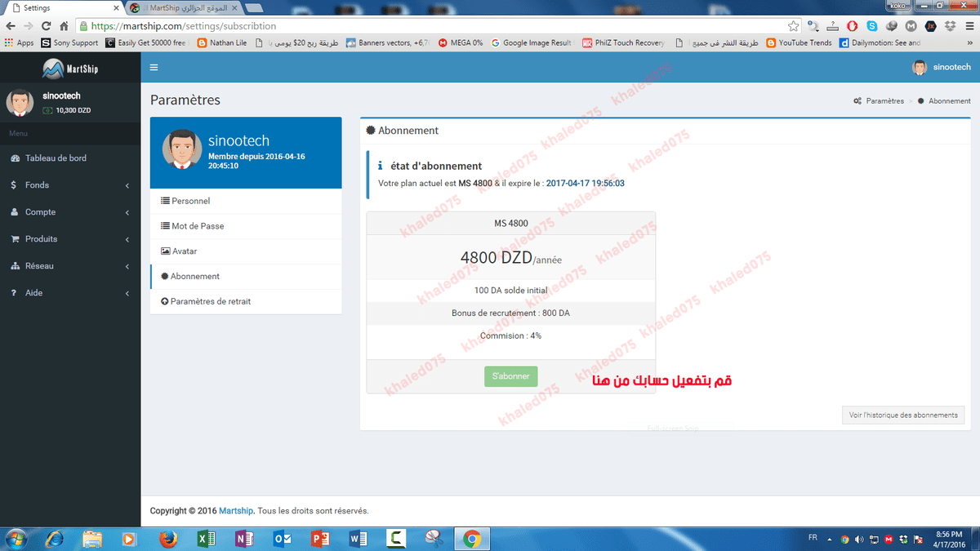The width and height of the screenshot is (980, 551).
Task: Click the browser forward arrow
Action: pyautogui.click(x=29, y=25)
